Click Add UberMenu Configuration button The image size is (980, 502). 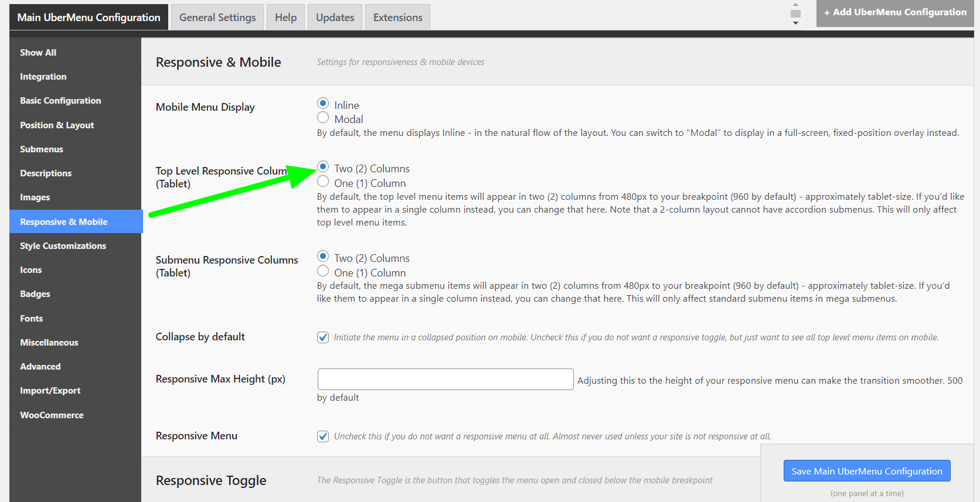coord(894,12)
